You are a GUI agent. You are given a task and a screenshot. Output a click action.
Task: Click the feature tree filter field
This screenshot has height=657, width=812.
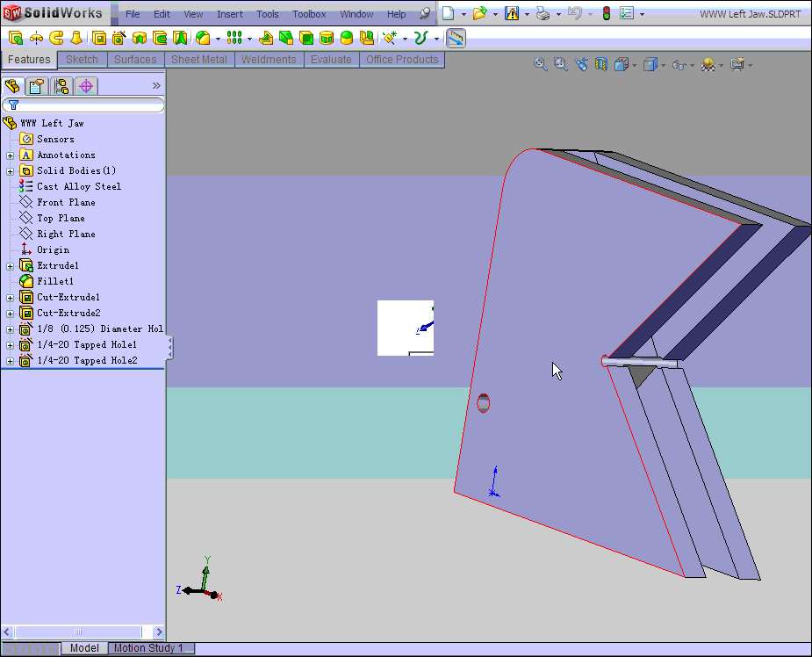click(83, 105)
